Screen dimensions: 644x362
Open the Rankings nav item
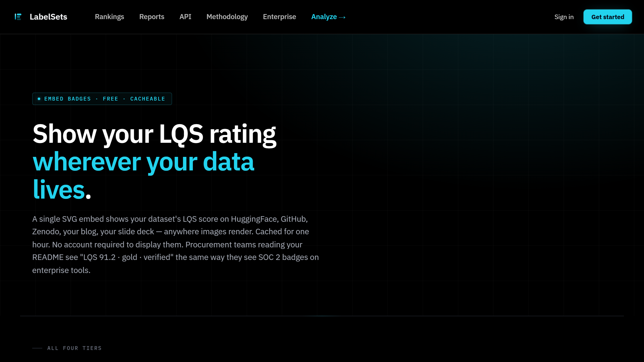(109, 17)
